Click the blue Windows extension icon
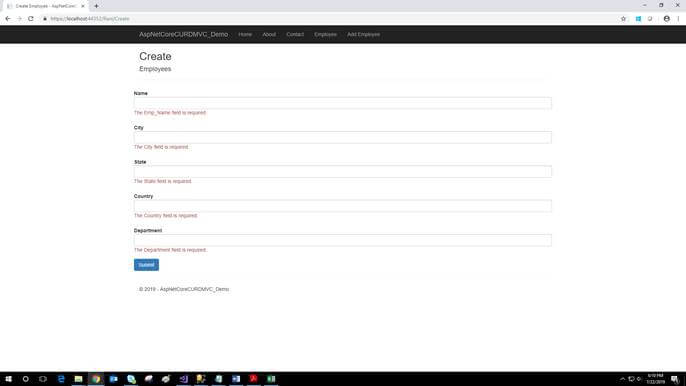The image size is (686, 386). tap(638, 19)
